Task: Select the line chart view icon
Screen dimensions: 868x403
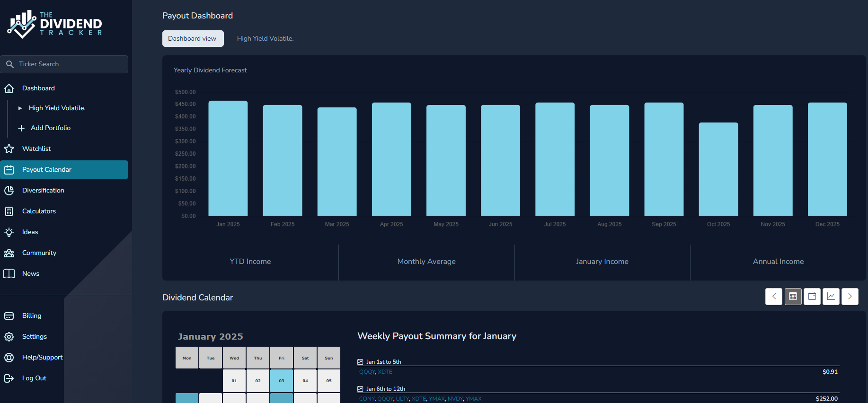Action: [831, 297]
